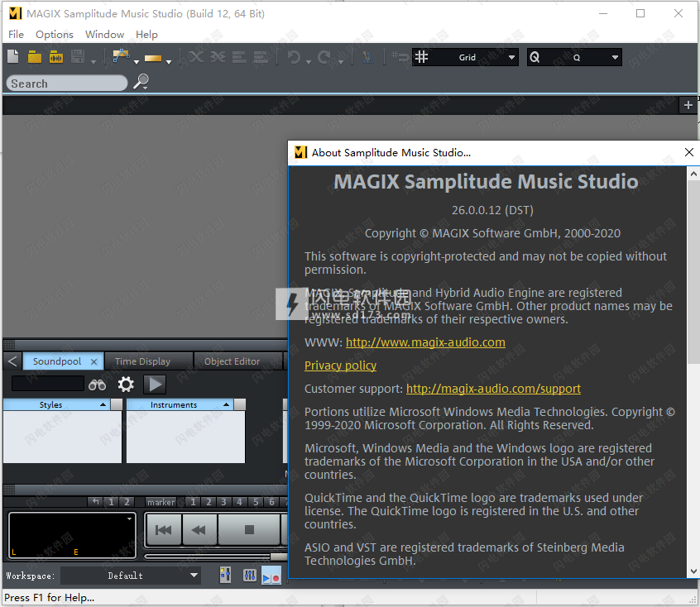The image size is (700, 607).
Task: Click the Soundpool search text box
Action: point(48,384)
